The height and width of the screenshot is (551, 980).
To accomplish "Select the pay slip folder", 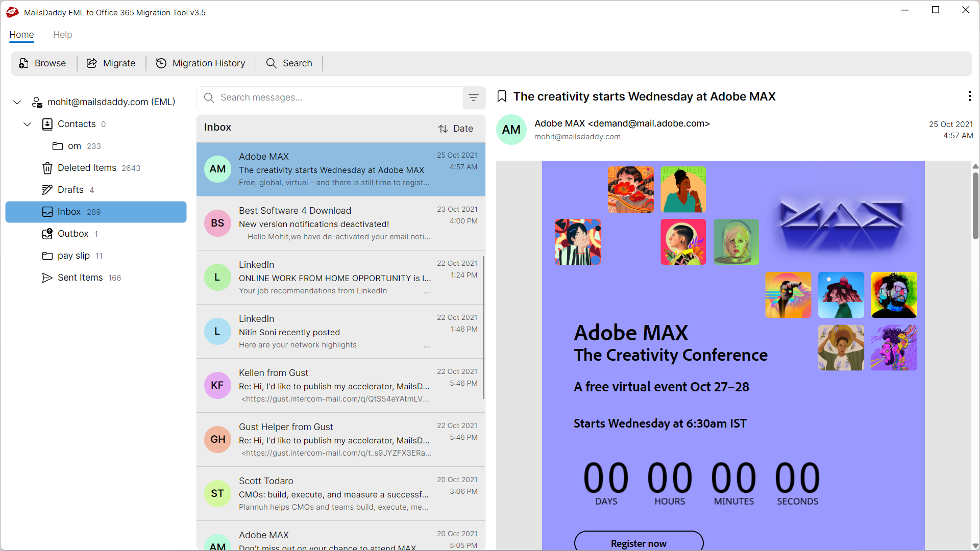I will click(x=96, y=256).
